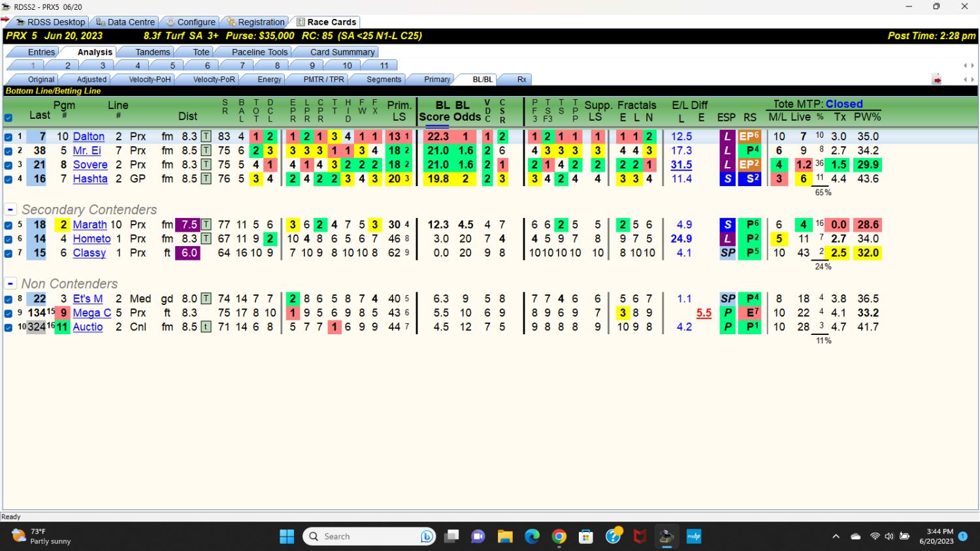Open the chat app on the taskbar
Viewport: 980px width, 551px height.
[478, 537]
